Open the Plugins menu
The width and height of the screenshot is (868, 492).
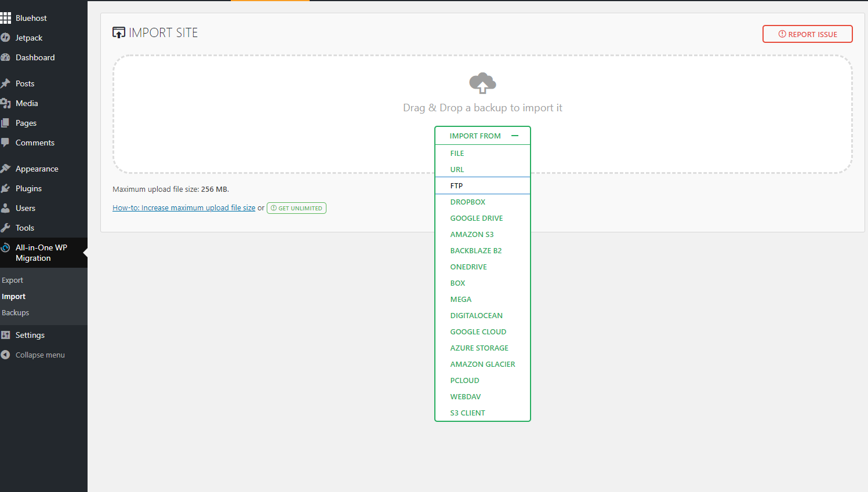pyautogui.click(x=43, y=188)
